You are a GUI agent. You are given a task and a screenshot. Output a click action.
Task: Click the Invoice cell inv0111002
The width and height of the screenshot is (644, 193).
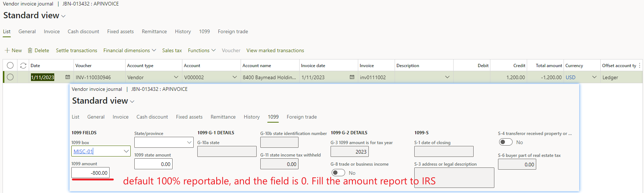[x=376, y=77]
